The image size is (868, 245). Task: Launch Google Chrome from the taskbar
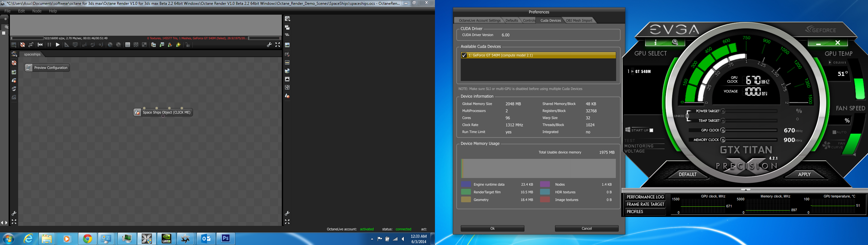point(88,239)
